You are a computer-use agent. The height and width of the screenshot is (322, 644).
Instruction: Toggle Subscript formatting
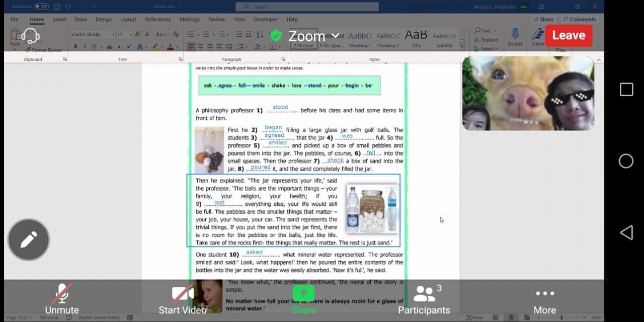pos(120,46)
